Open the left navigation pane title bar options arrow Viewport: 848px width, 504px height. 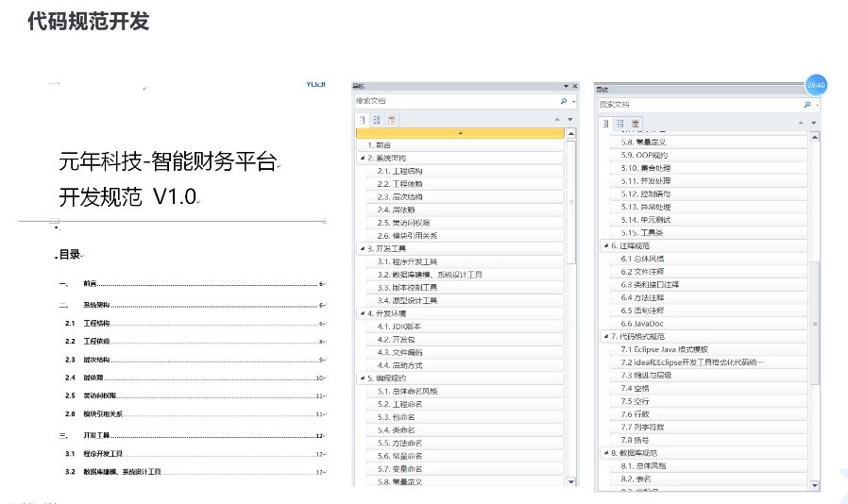pos(567,87)
